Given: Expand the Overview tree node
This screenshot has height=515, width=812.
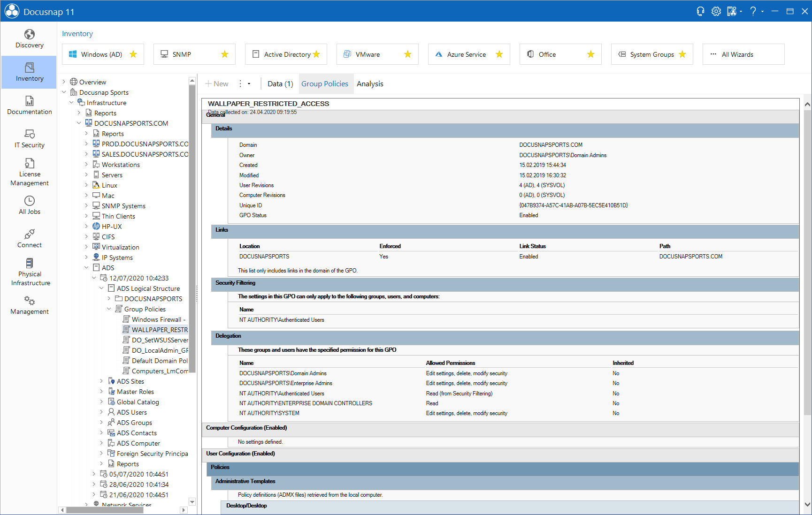Looking at the screenshot, I should (64, 82).
